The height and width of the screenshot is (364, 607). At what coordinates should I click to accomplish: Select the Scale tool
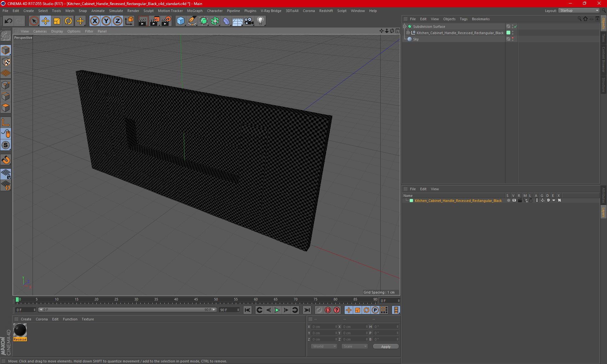click(x=57, y=21)
